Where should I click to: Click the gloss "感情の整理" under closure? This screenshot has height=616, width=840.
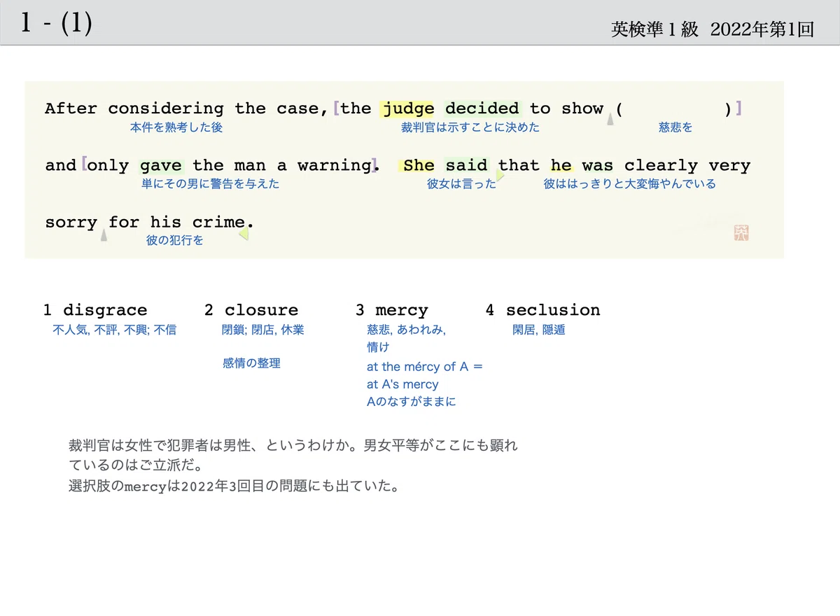pos(251,363)
